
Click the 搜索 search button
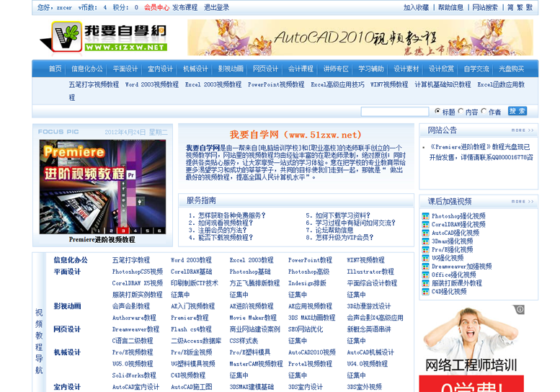coord(517,111)
